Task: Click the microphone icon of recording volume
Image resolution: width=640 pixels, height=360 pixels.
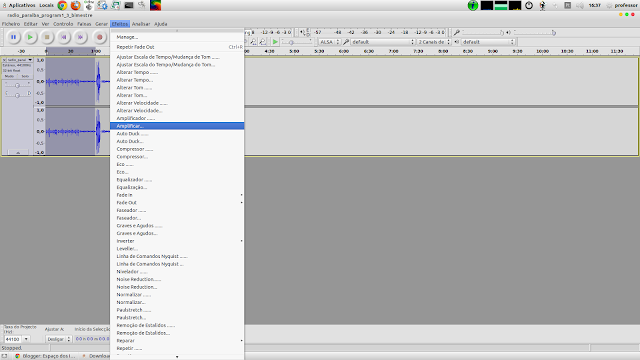Action: (x=457, y=32)
